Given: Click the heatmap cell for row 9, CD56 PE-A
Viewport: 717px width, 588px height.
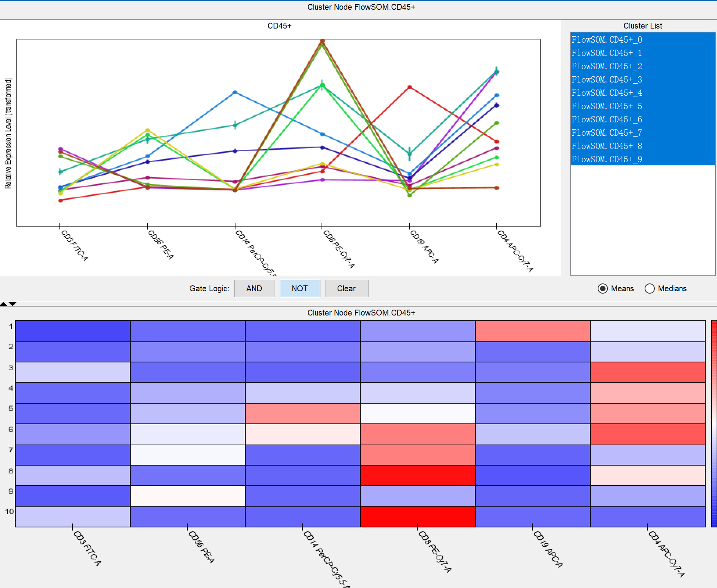Looking at the screenshot, I should pos(187,496).
